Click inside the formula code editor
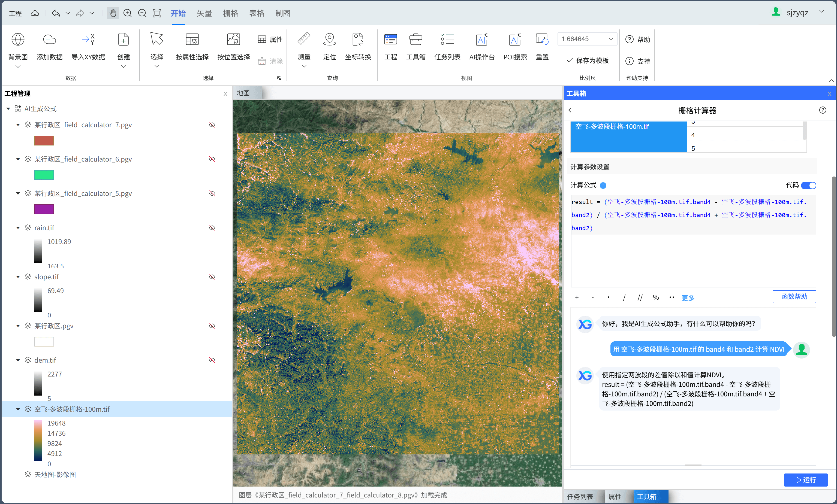837x504 pixels. 693,258
